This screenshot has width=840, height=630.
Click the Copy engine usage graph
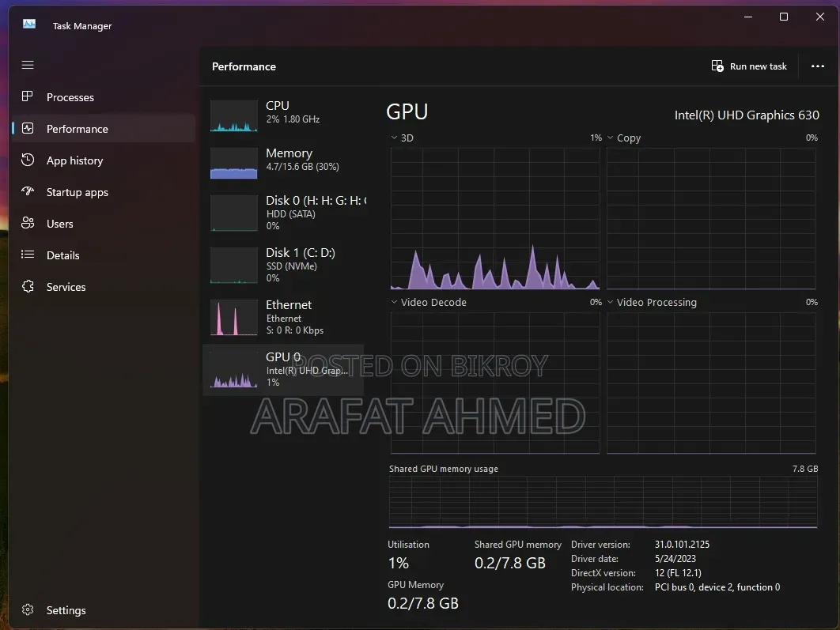pos(711,218)
